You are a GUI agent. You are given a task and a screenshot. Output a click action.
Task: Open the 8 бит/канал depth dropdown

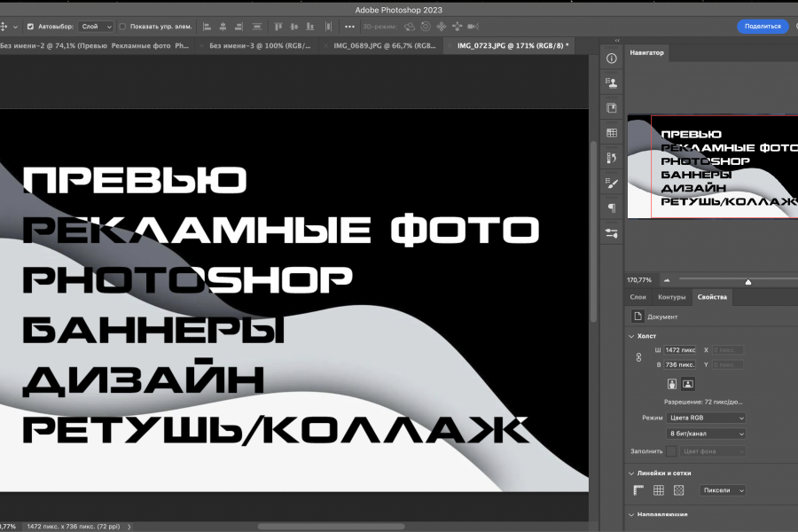click(704, 434)
